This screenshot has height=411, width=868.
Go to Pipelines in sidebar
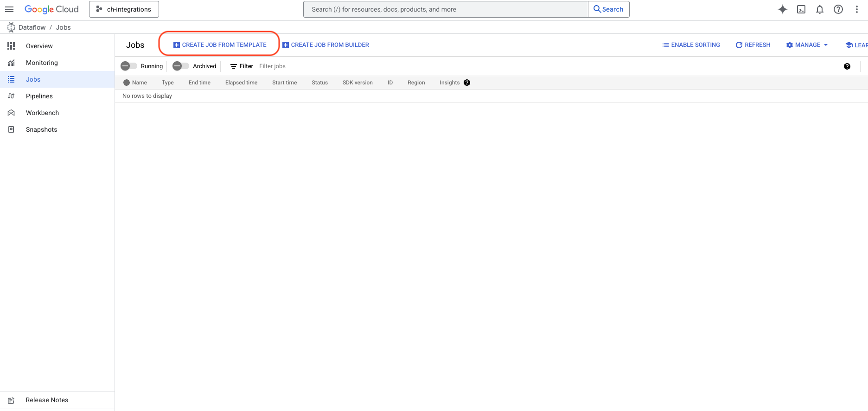pyautogui.click(x=39, y=96)
